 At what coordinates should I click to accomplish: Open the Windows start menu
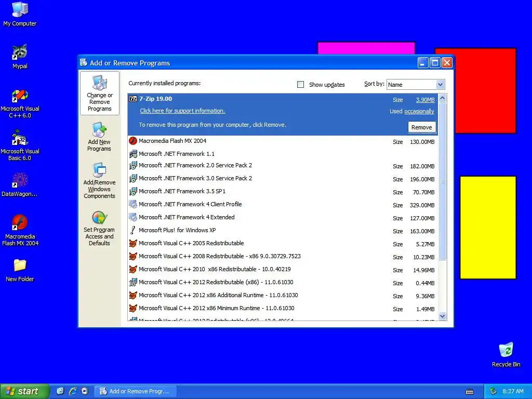[24, 391]
